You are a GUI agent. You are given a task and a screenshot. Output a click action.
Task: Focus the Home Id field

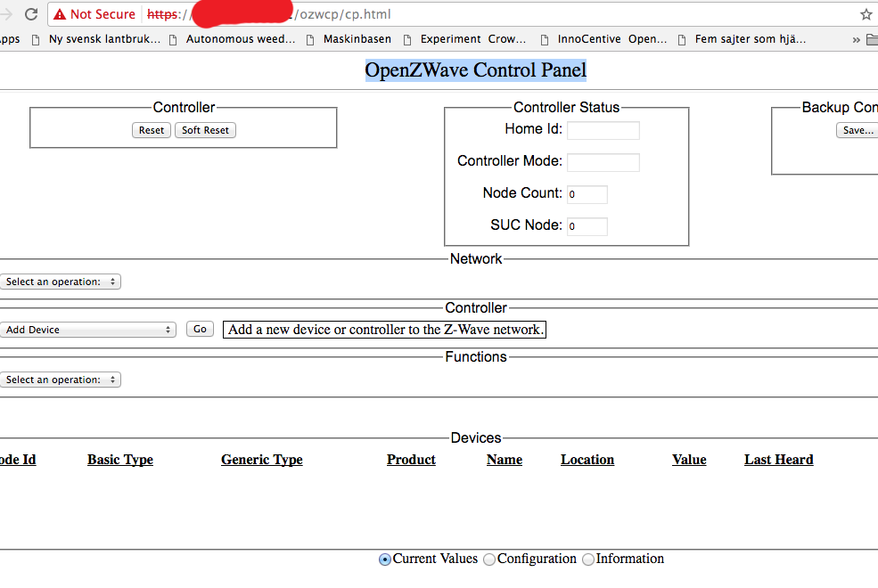(x=603, y=130)
